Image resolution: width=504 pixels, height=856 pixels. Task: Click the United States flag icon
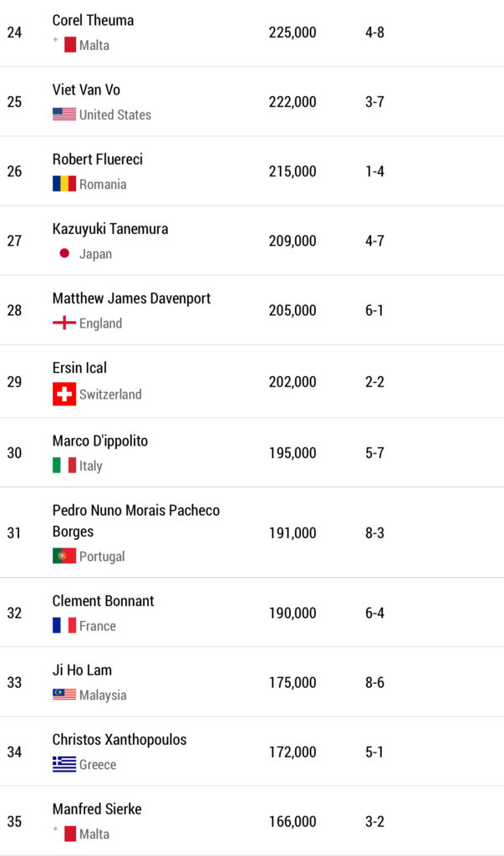64,115
